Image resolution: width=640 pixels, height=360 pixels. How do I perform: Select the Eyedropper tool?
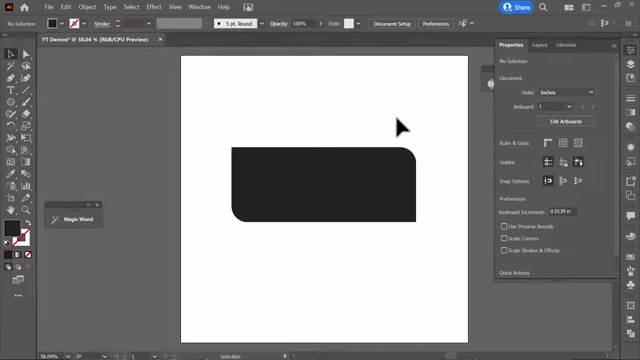click(x=11, y=174)
